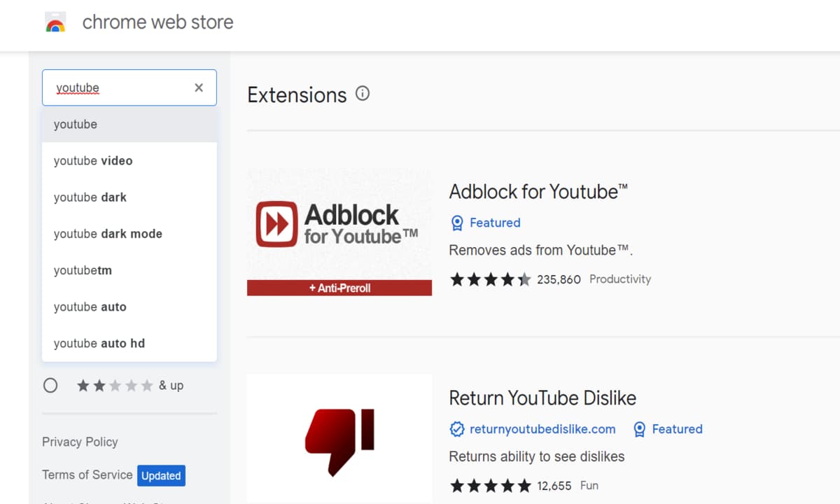The image size is (840, 504).
Task: Click the info icon beside Extensions heading
Action: pyautogui.click(x=362, y=93)
